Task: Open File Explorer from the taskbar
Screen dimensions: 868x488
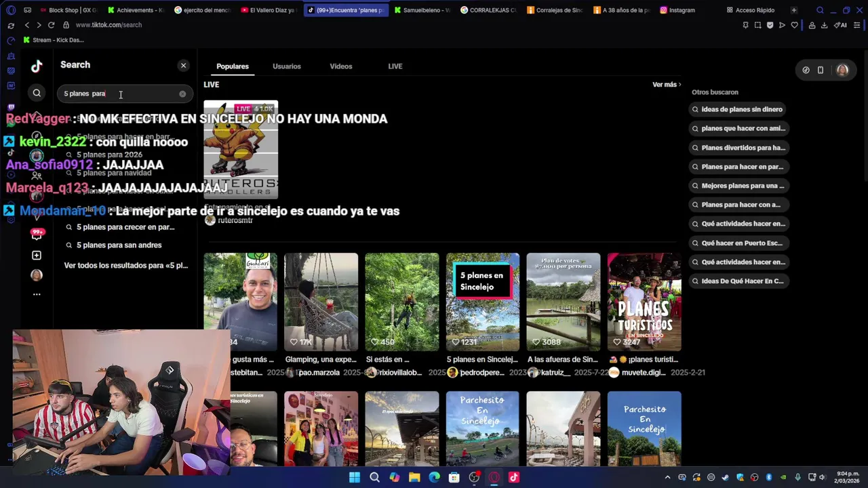Action: 414,478
